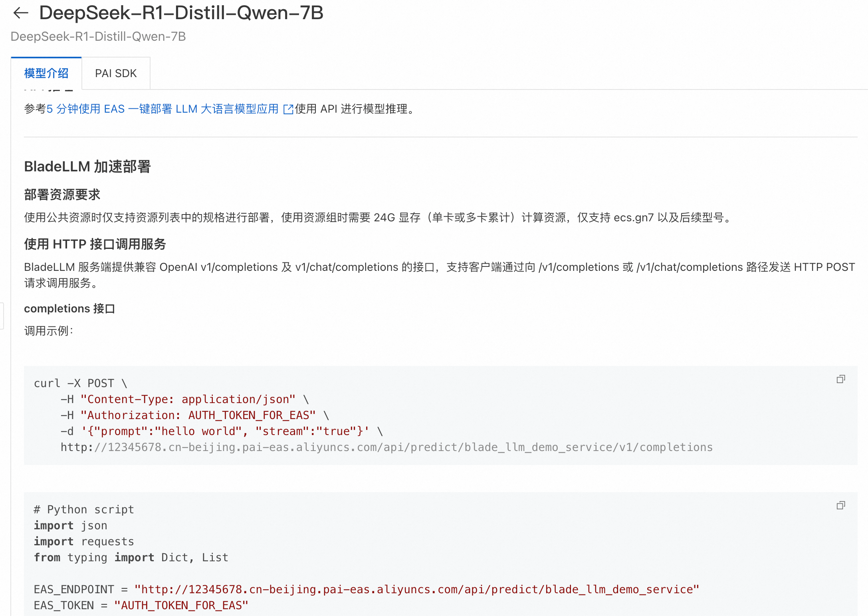
Task: Switch to the 模型介绍 tab
Action: (x=46, y=74)
